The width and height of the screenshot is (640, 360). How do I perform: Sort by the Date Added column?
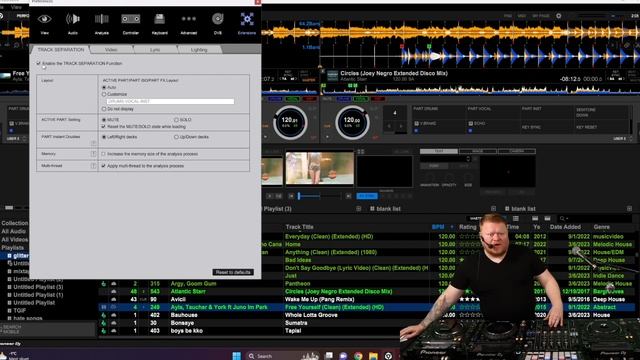point(565,227)
